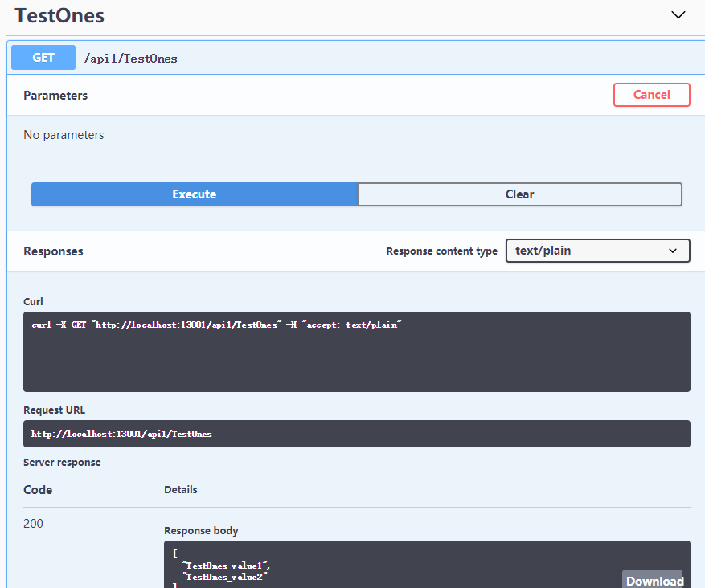705x588 pixels.
Task: Click the blue GET method badge
Action: 43,58
